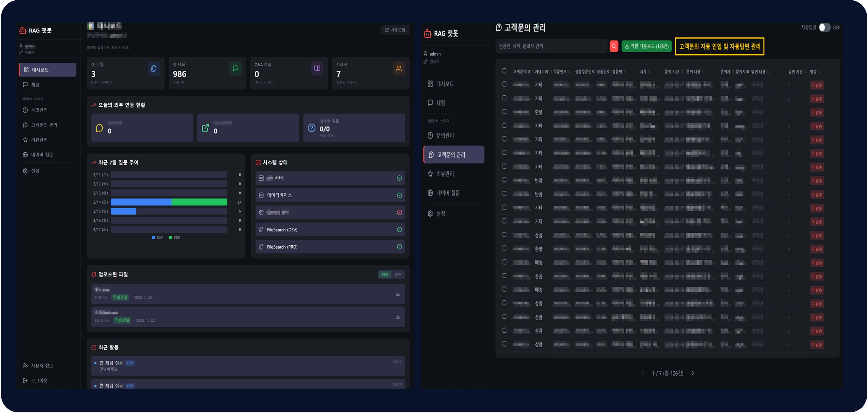Open 채팅 in the right window sidebar

point(454,103)
